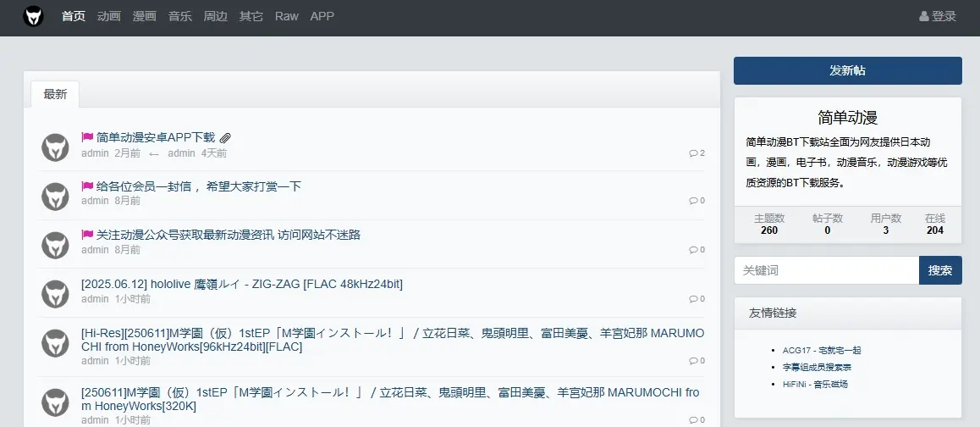The width and height of the screenshot is (980, 427).
Task: Open the 字幕组成员搜索表 link
Action: [x=817, y=367]
